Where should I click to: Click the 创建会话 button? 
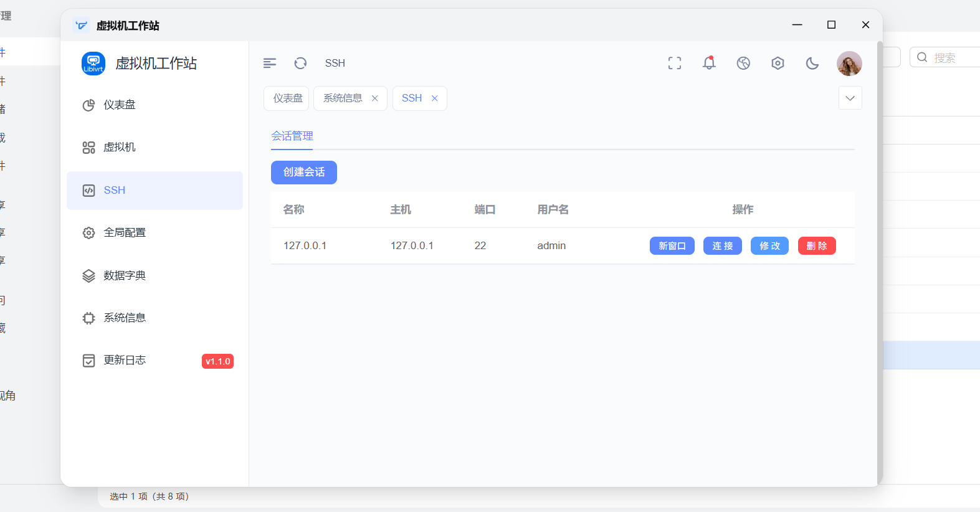tap(304, 173)
